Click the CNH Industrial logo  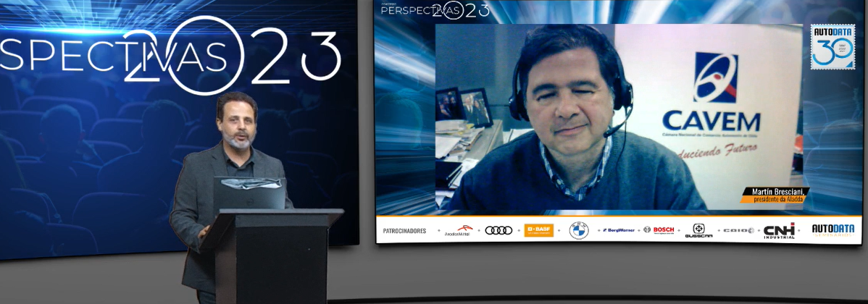[779, 230]
